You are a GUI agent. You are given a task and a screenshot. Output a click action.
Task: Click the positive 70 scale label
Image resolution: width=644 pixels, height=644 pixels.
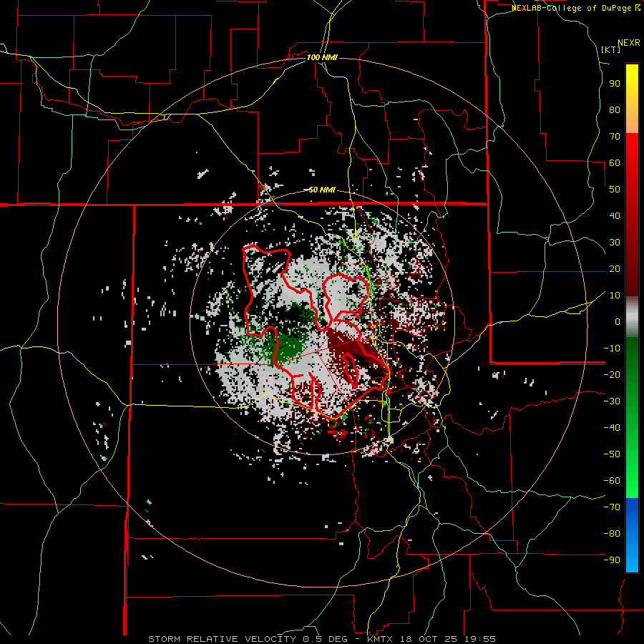(615, 137)
